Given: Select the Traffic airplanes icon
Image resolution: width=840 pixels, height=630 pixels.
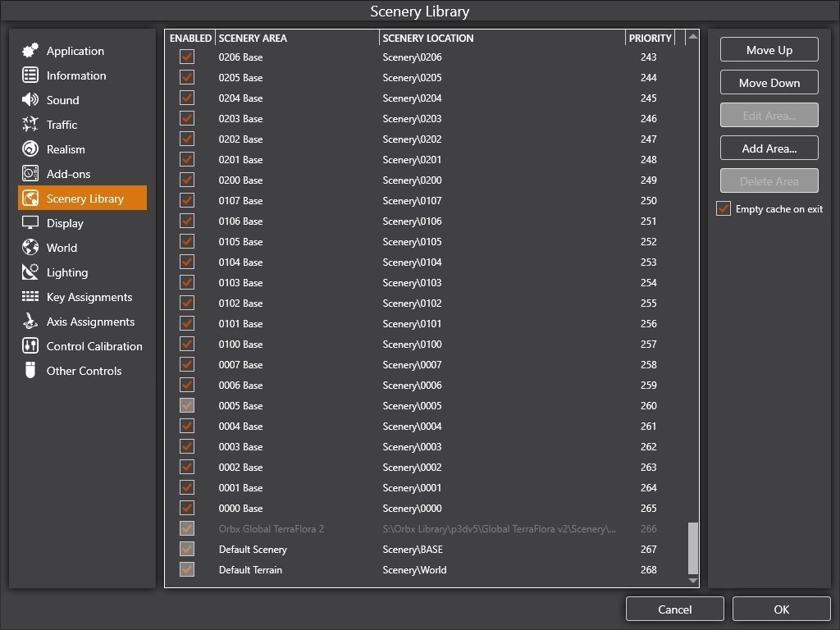Looking at the screenshot, I should (x=30, y=125).
